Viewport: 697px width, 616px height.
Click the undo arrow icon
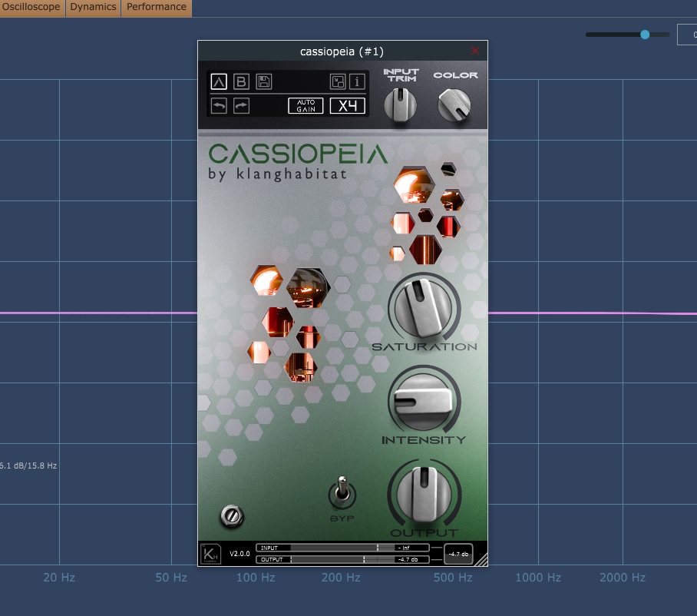click(219, 106)
